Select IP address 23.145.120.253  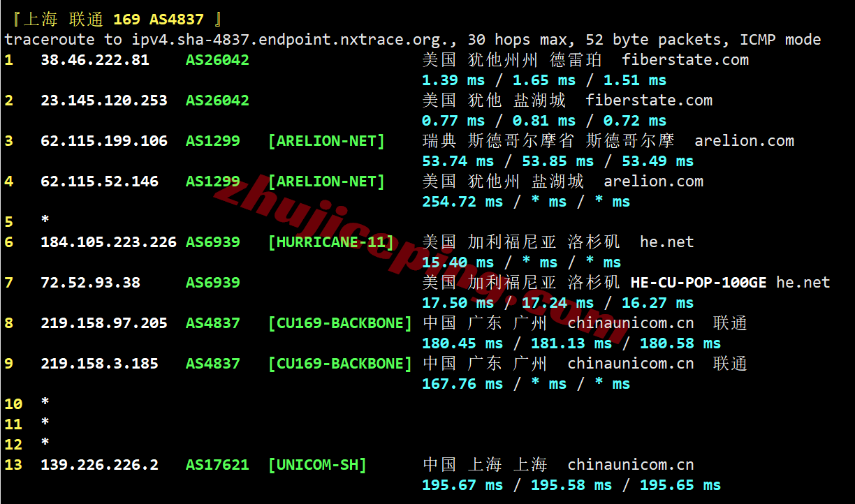104,101
